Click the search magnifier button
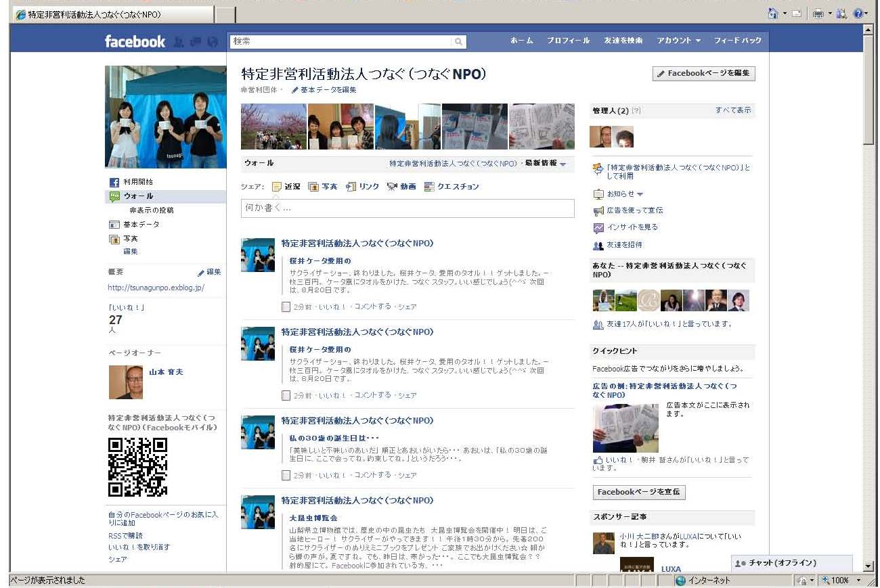This screenshot has height=588, width=880. (459, 42)
